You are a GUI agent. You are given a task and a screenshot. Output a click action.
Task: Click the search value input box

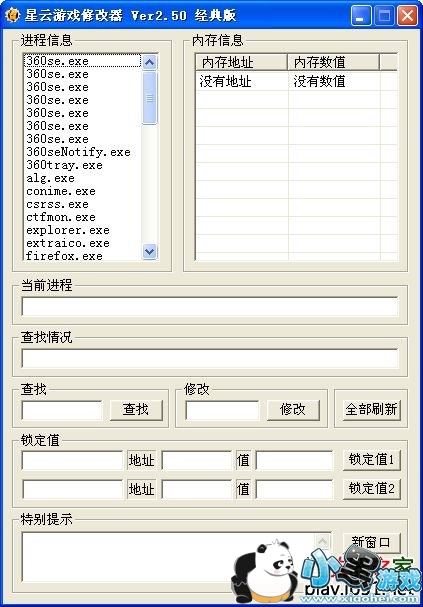coord(62,410)
